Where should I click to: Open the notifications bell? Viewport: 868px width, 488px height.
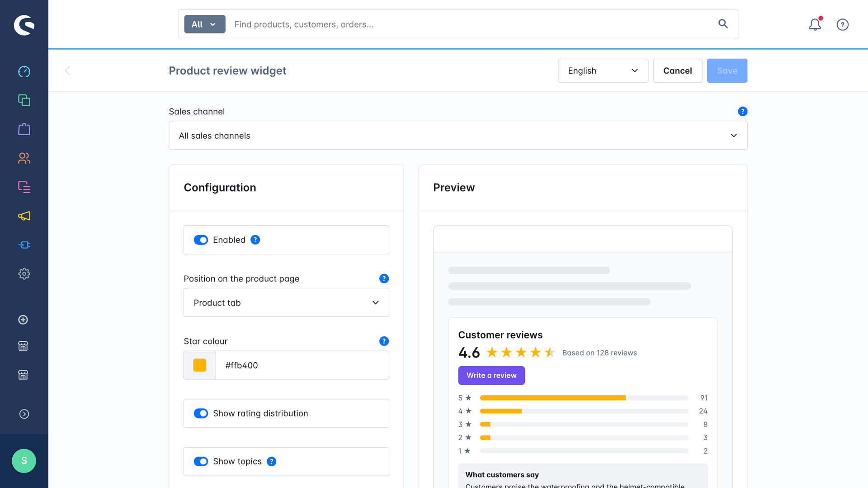tap(815, 24)
